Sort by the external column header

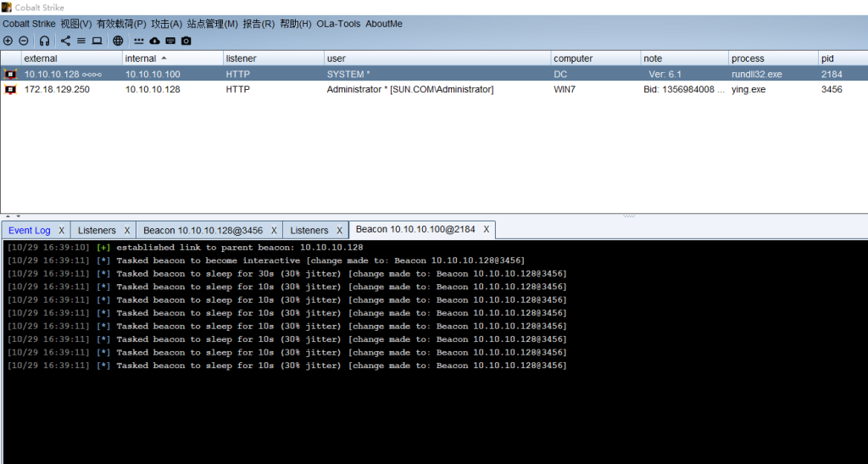[x=71, y=59]
